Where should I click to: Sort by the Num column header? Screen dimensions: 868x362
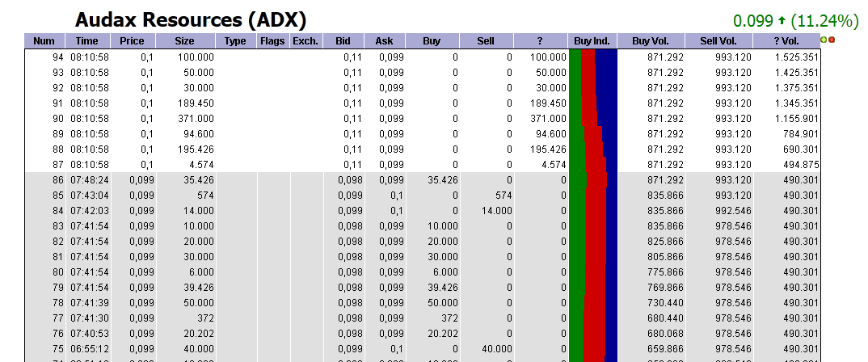tap(44, 41)
